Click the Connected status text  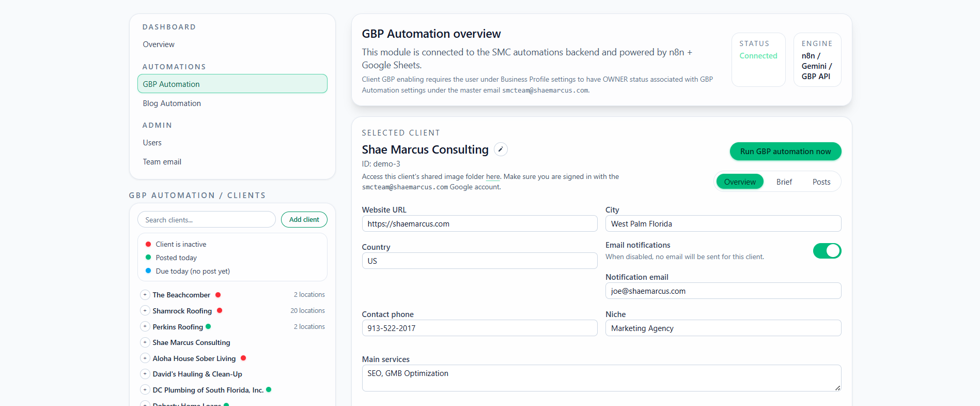[758, 56]
